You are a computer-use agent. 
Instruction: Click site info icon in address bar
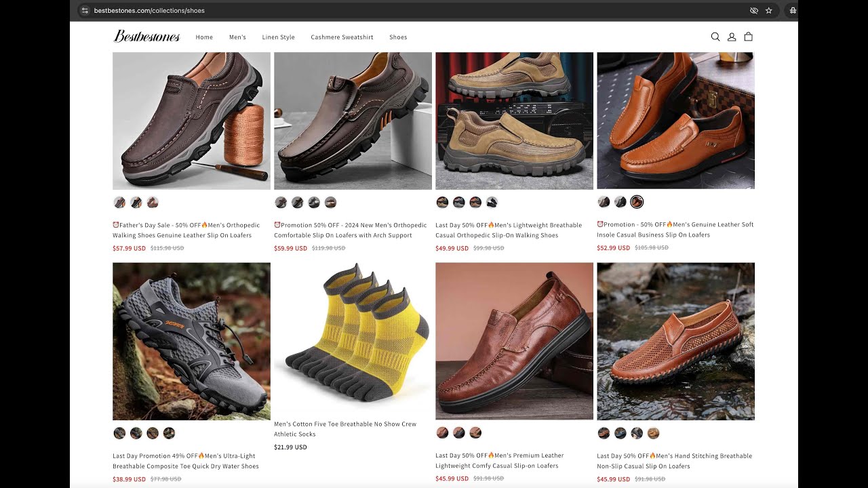[x=85, y=11]
